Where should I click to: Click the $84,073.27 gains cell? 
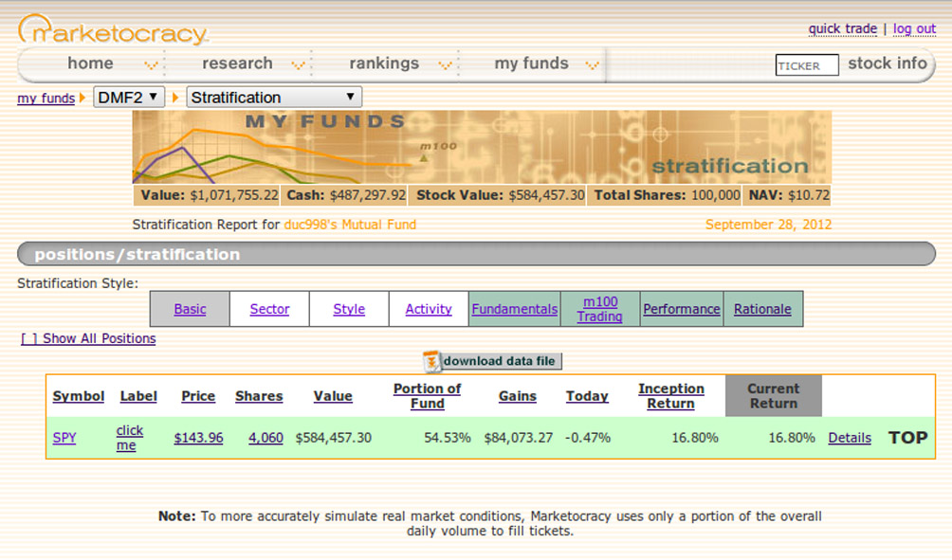coord(519,438)
